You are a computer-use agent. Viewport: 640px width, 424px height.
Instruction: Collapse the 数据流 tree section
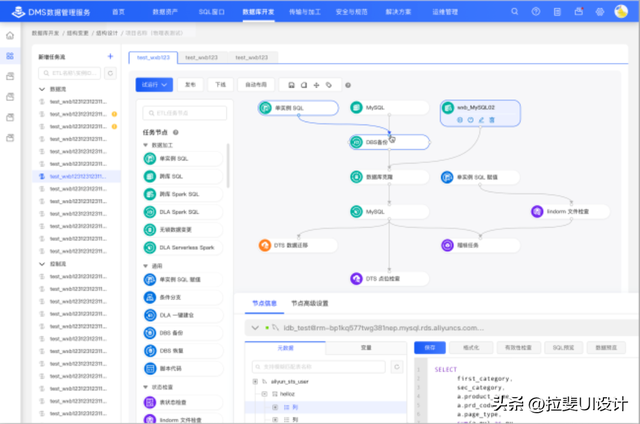pos(42,89)
